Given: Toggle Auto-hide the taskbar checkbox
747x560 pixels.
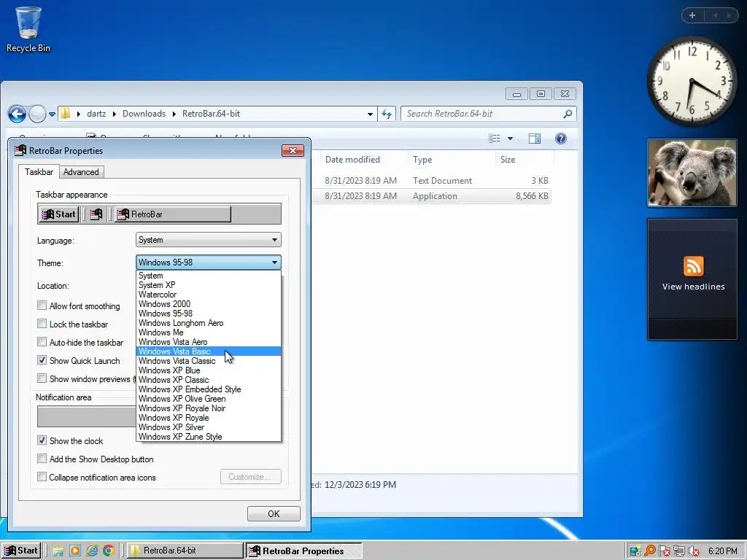Looking at the screenshot, I should click(42, 342).
